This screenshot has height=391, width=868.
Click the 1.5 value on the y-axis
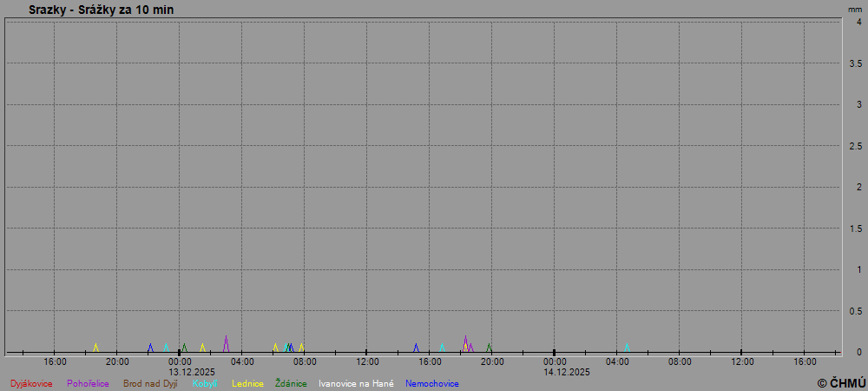(x=855, y=229)
